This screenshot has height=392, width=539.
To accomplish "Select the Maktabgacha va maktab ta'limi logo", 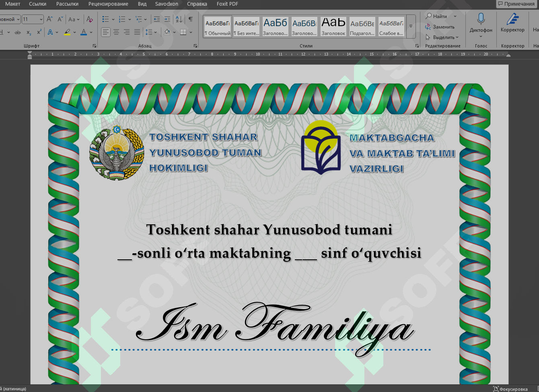I will (x=321, y=148).
